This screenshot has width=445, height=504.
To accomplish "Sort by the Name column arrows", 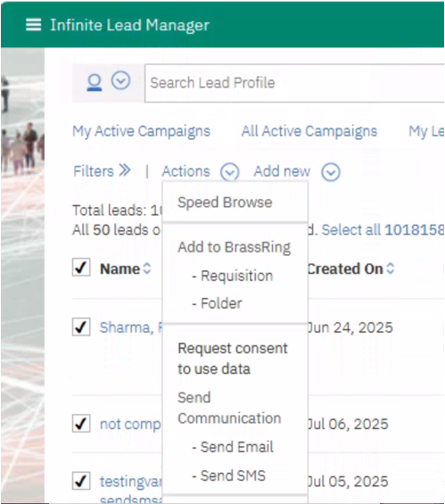I will 147,269.
